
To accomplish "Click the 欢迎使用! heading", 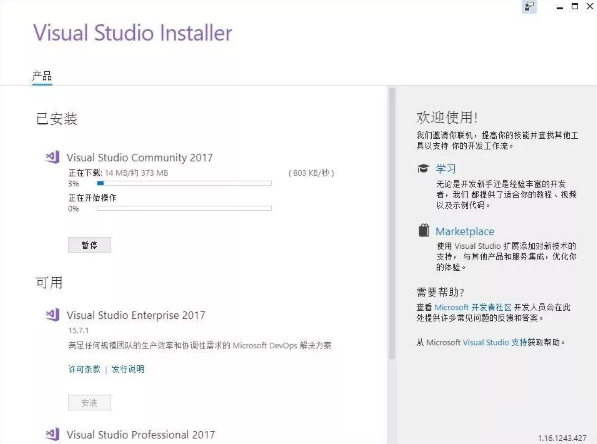I will [447, 117].
